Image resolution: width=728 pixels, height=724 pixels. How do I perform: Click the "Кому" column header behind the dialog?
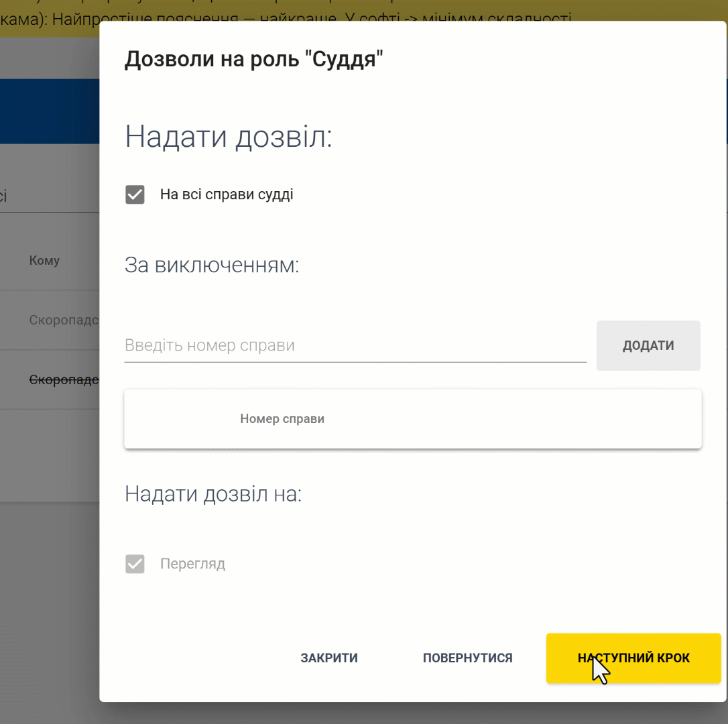click(x=44, y=261)
